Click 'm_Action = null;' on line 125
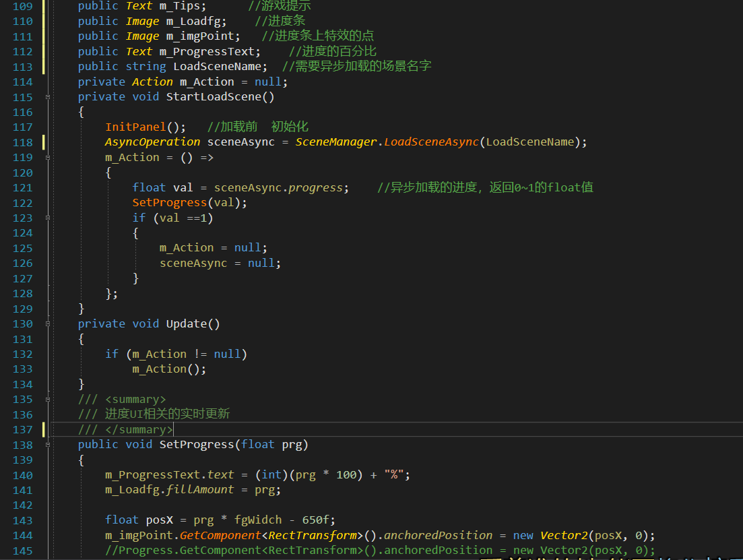The width and height of the screenshot is (743, 560). pyautogui.click(x=214, y=247)
